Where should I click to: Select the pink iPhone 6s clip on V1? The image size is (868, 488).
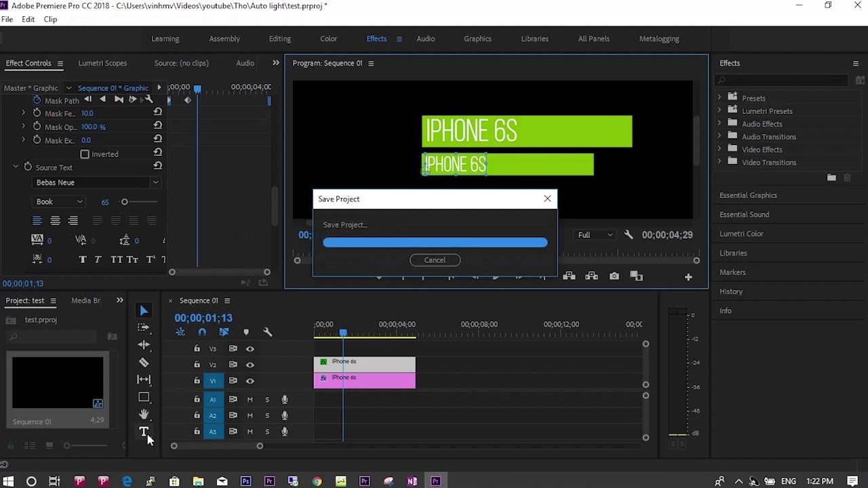tap(364, 381)
